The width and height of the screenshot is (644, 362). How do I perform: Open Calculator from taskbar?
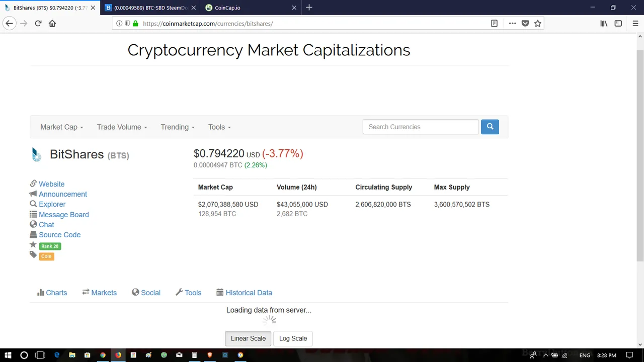(x=194, y=355)
